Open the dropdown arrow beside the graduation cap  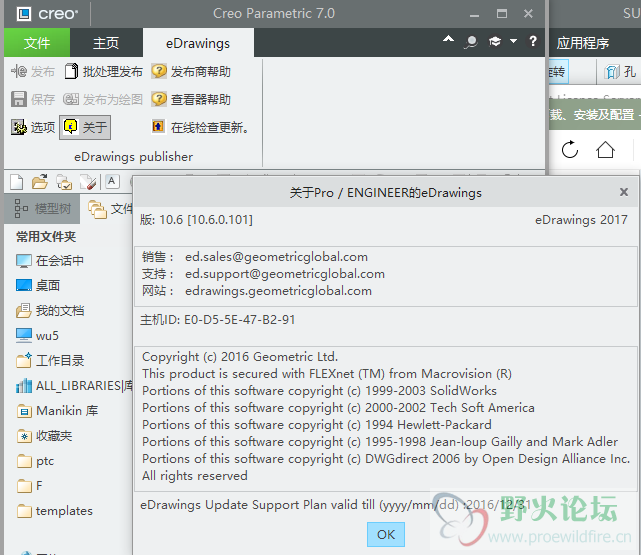[513, 41]
